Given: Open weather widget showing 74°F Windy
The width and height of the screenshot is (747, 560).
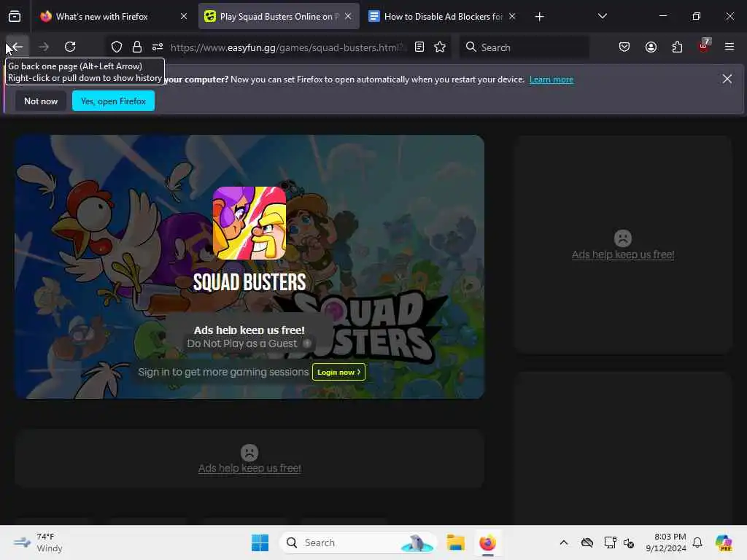Looking at the screenshot, I should click(38, 542).
